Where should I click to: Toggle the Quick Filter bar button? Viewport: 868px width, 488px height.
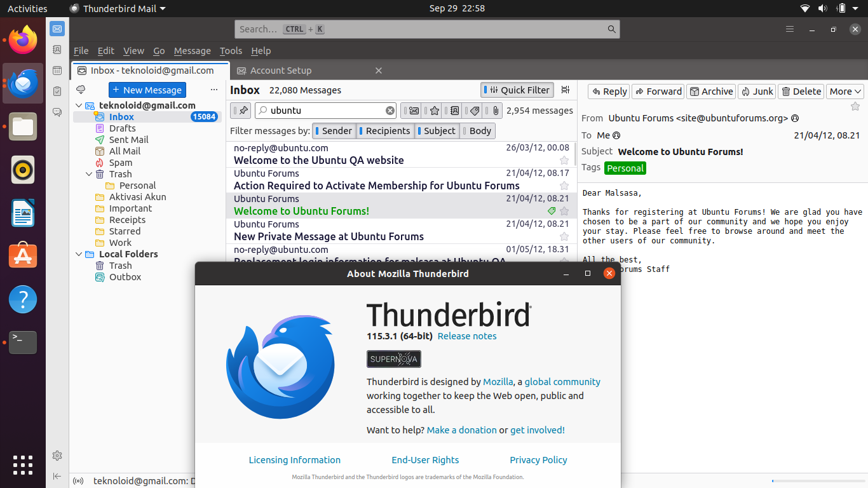coord(517,90)
